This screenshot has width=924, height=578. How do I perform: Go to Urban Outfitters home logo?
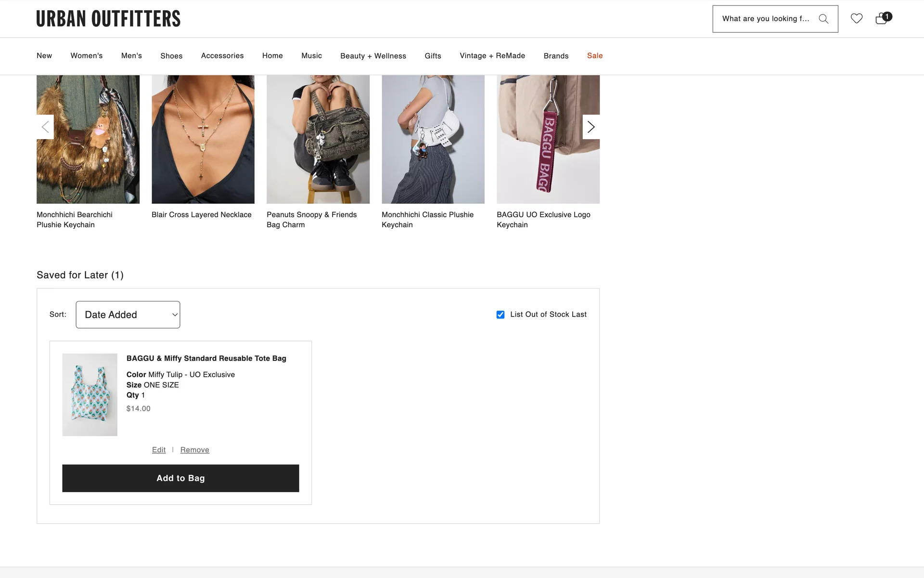[x=108, y=19]
